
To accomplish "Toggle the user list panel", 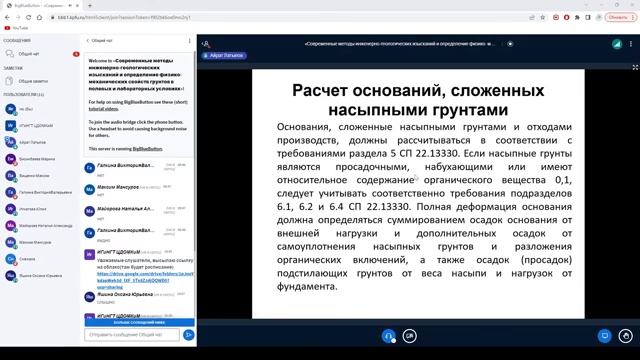I will (x=206, y=44).
